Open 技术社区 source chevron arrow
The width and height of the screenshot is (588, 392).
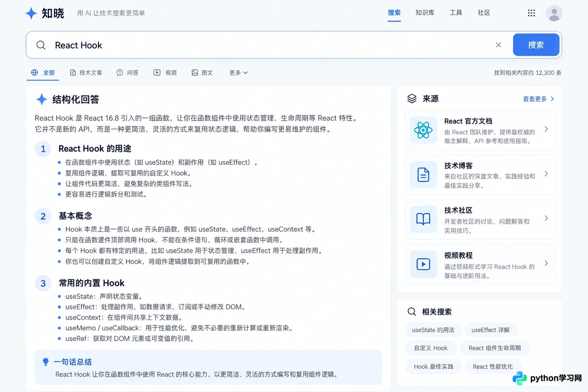tap(546, 218)
